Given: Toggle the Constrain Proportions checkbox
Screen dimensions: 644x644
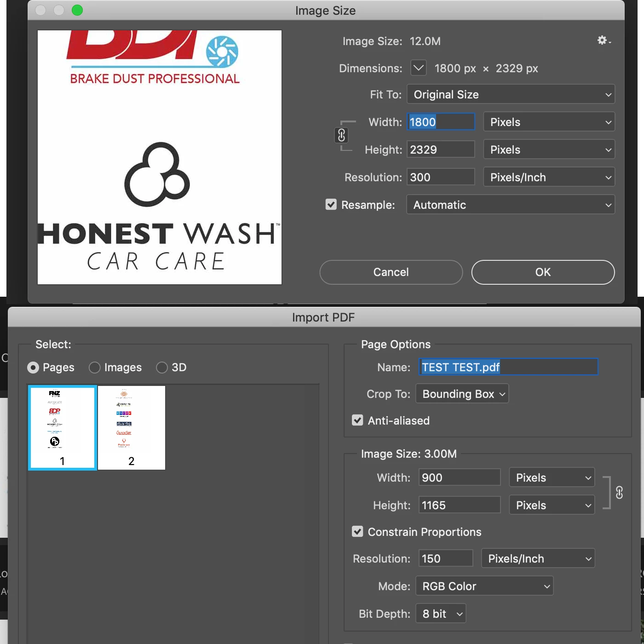Looking at the screenshot, I should pyautogui.click(x=357, y=531).
